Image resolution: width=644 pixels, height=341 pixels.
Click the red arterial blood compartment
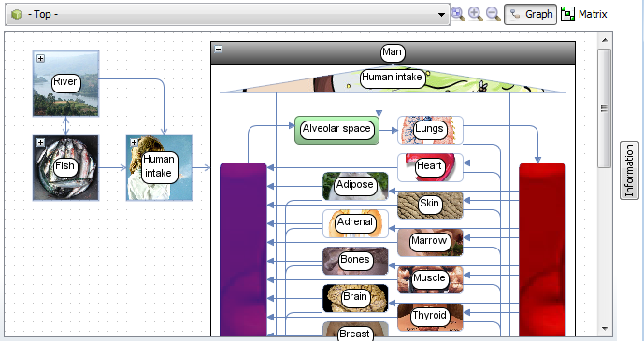pos(542,249)
